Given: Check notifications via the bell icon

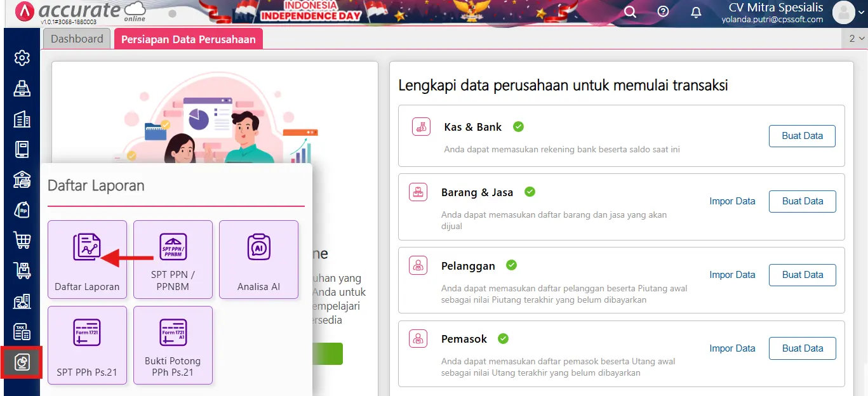Looking at the screenshot, I should 695,12.
